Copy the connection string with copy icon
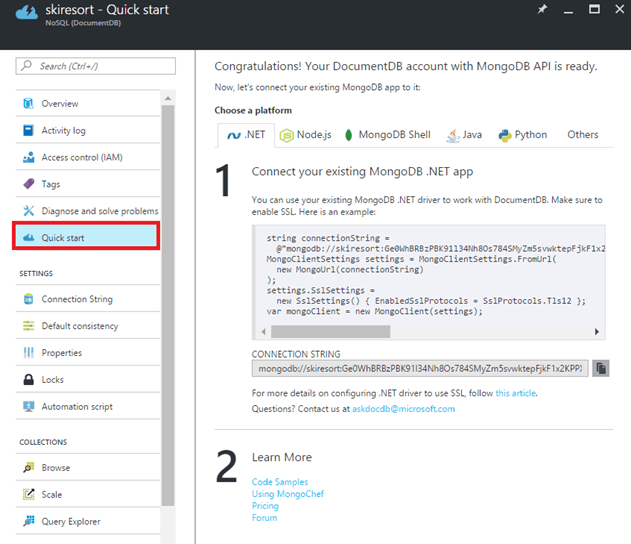Image resolution: width=631 pixels, height=544 pixels. coord(600,368)
